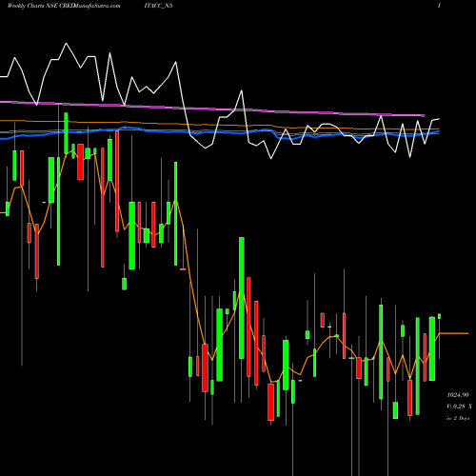This screenshot has height=476, width=476.
Task: Click the 1024.90 price value
Action: tap(458, 395)
